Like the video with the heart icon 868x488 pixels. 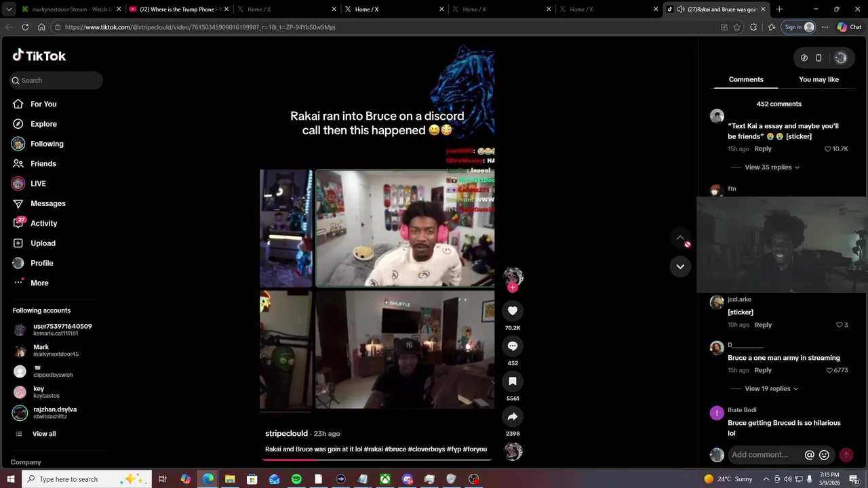(513, 310)
